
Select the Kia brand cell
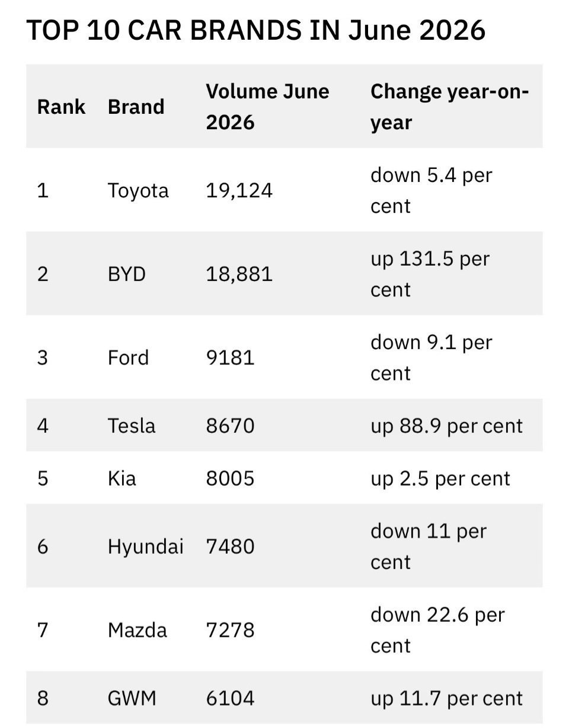click(122, 478)
